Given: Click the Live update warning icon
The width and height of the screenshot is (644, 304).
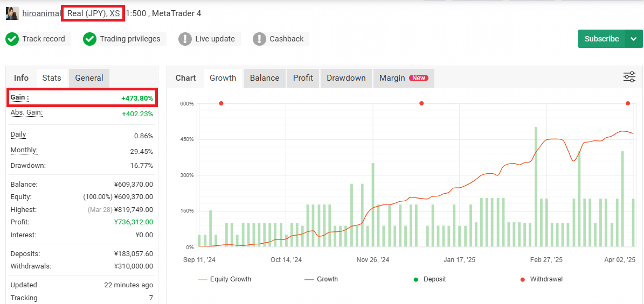Looking at the screenshot, I should (185, 39).
